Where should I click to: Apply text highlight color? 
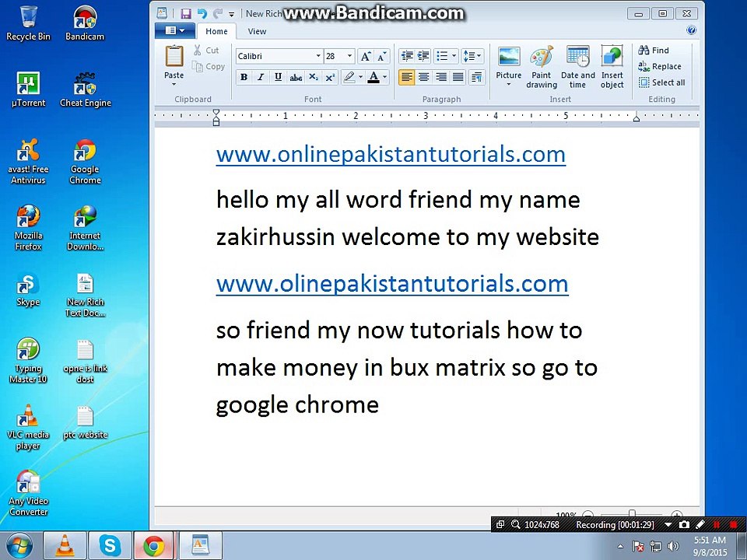(349, 77)
